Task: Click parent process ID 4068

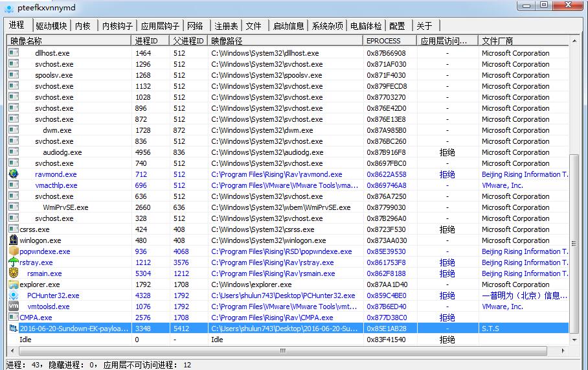Action: [181, 251]
